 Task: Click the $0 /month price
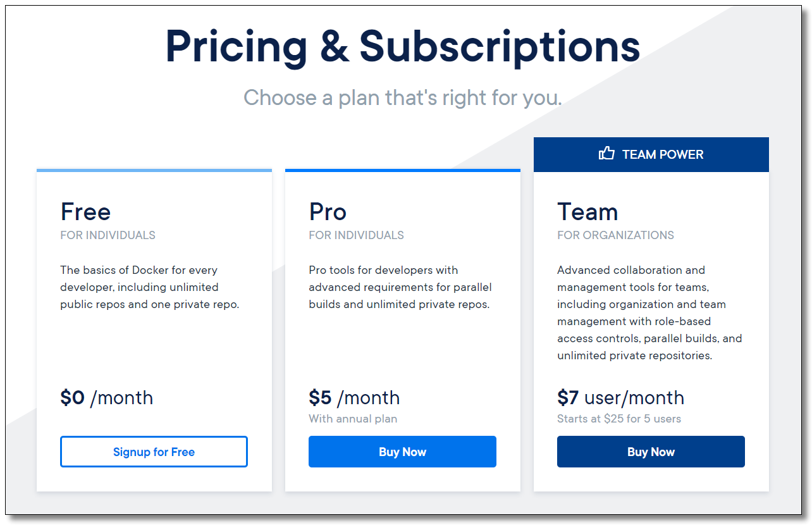click(x=106, y=397)
